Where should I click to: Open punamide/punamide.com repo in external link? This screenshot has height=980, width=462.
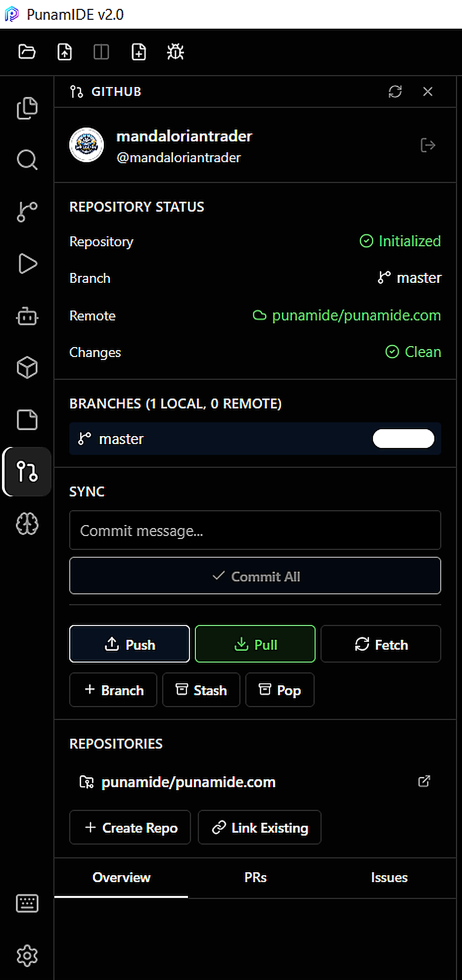[424, 781]
